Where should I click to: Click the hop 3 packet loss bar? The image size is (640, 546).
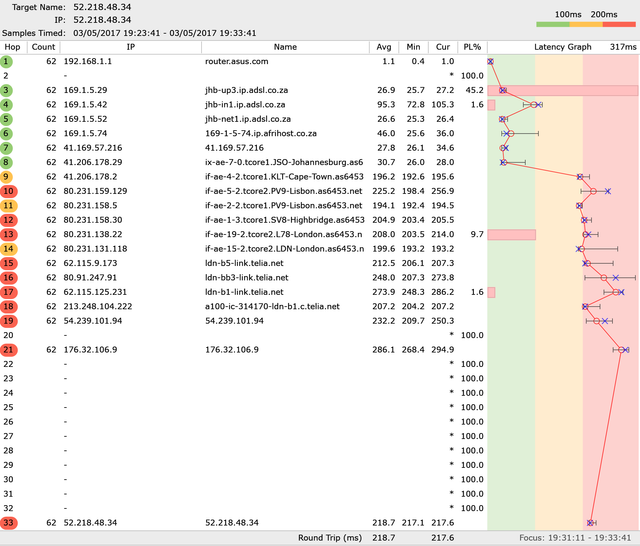click(563, 91)
